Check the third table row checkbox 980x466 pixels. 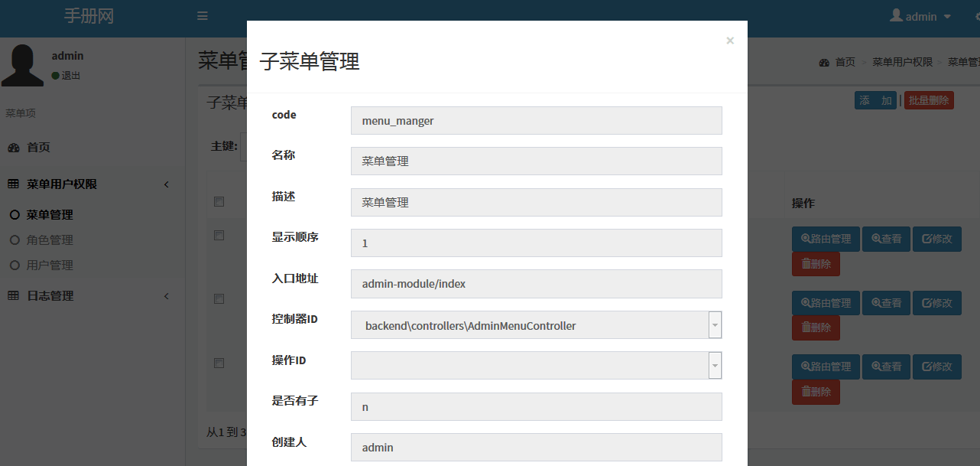(219, 363)
